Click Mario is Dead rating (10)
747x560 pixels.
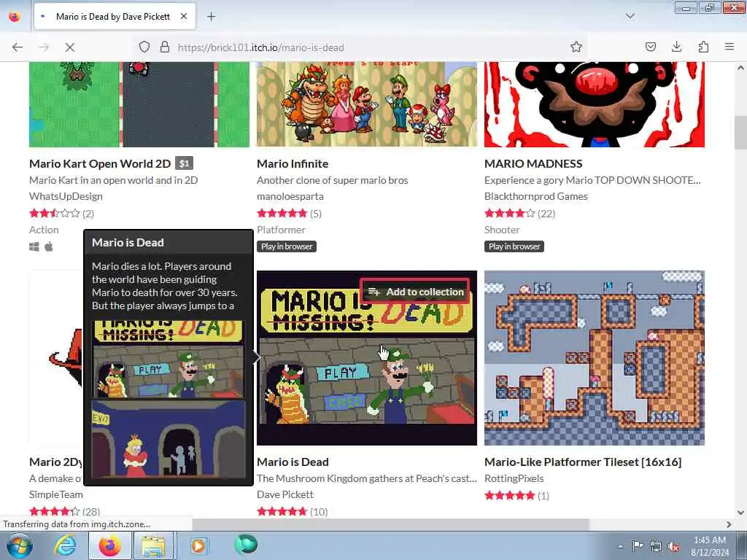292,511
